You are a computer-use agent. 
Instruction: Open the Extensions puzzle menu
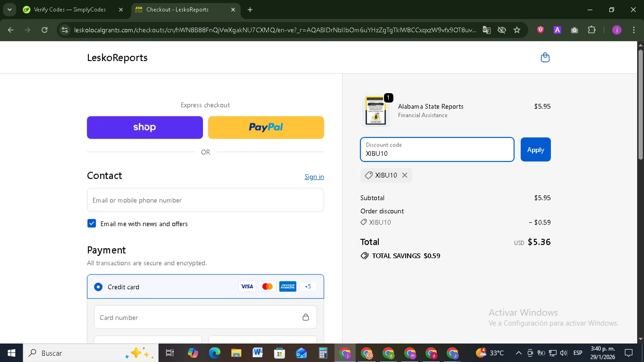click(592, 30)
